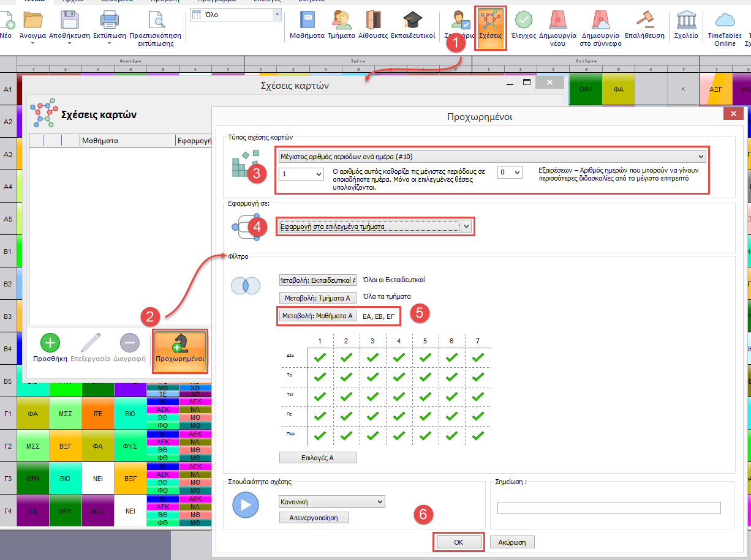Click into the Σημείωση note field
Image resolution: width=751 pixels, height=560 pixels.
click(x=608, y=508)
